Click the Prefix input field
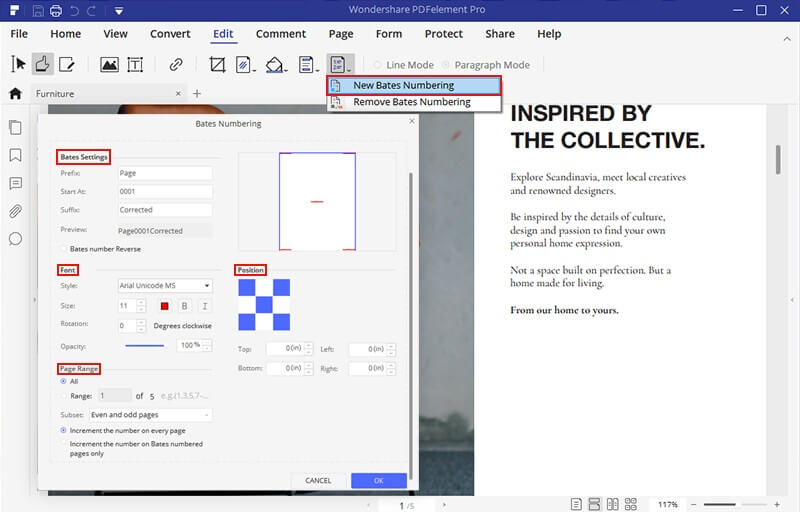The width and height of the screenshot is (800, 512). tap(164, 173)
